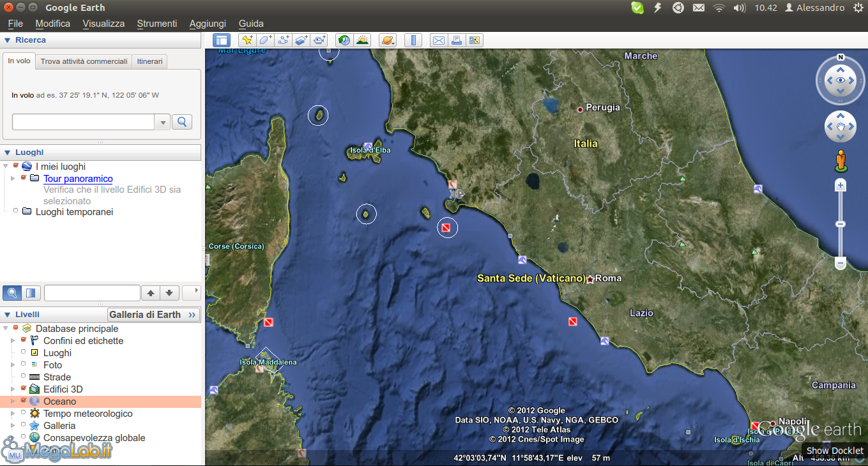Click the red flag marker off Lazio coast

[573, 322]
